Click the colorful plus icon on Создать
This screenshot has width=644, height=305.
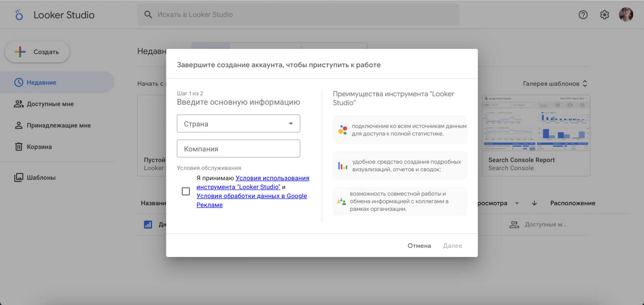coord(20,52)
